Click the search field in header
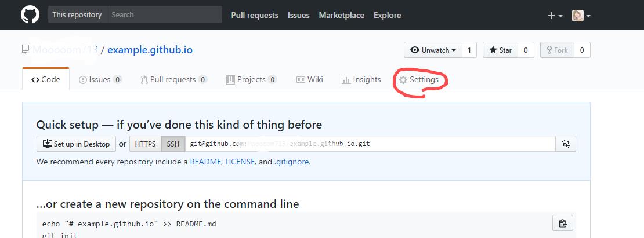The width and height of the screenshot is (644, 238). click(164, 15)
